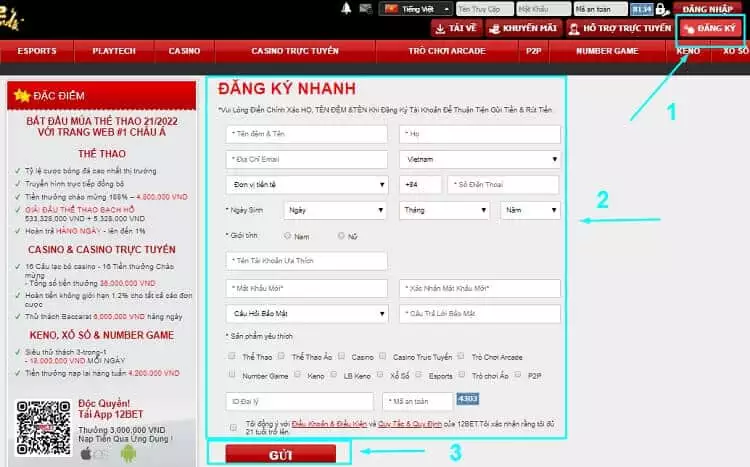Check the Keno product checkbox
Screen dimensions: 750x467
click(297, 374)
